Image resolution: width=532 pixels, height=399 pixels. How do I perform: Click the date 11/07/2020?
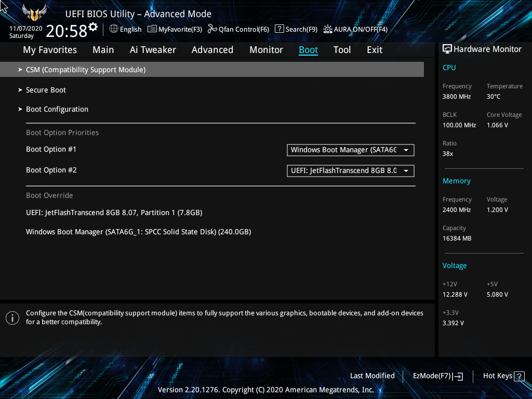[x=26, y=29]
